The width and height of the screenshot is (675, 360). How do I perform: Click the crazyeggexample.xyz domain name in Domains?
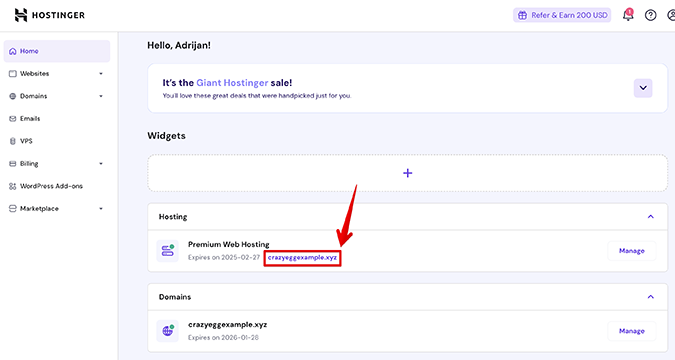pyautogui.click(x=227, y=325)
